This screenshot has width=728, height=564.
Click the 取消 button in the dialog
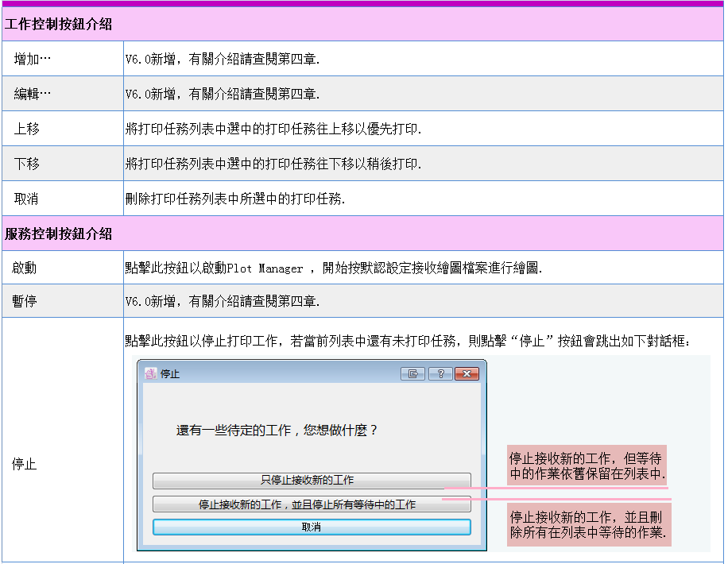pos(312,527)
